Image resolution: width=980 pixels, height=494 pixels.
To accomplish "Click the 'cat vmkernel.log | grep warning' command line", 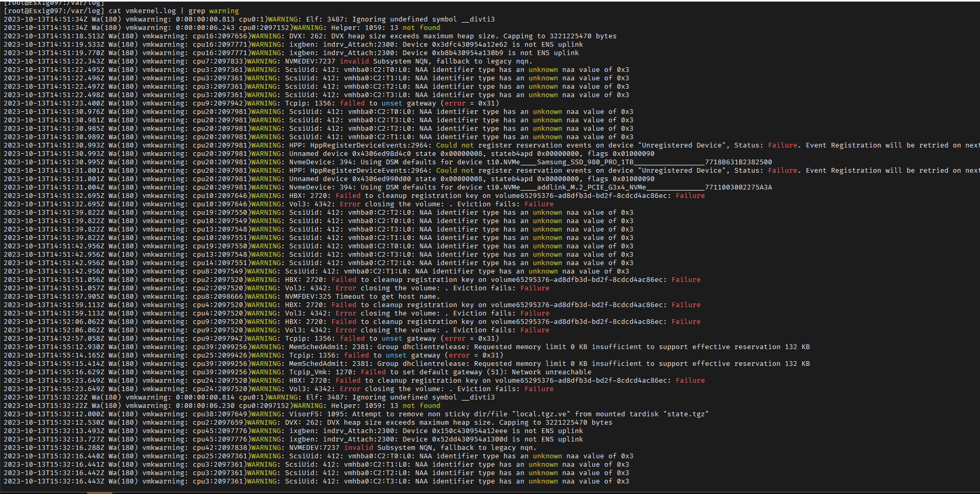I will point(121,11).
